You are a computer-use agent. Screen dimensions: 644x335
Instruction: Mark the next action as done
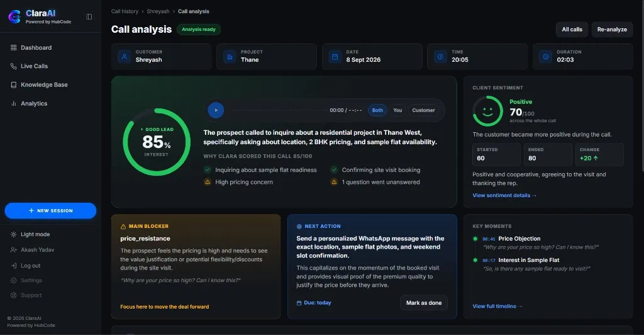[424, 303]
